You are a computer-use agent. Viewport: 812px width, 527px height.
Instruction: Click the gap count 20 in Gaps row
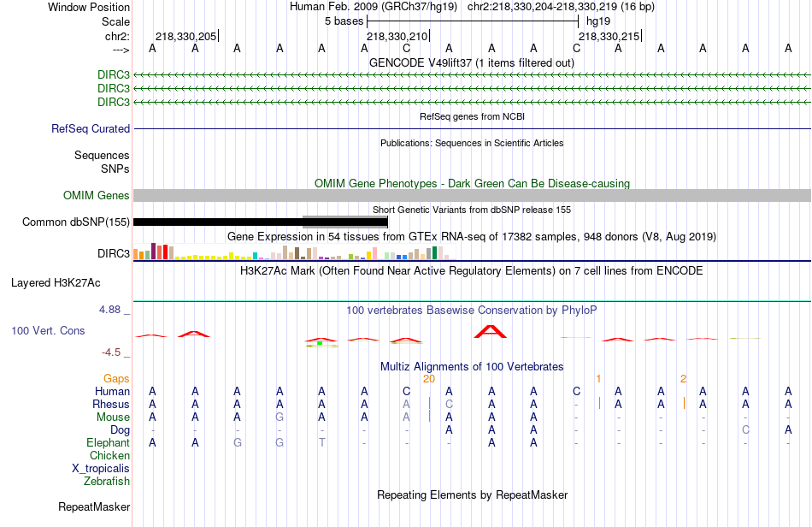pos(429,378)
